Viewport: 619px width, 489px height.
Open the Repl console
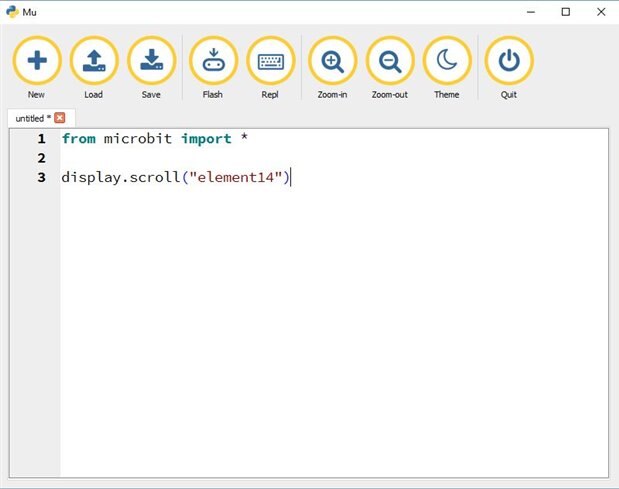point(270,61)
